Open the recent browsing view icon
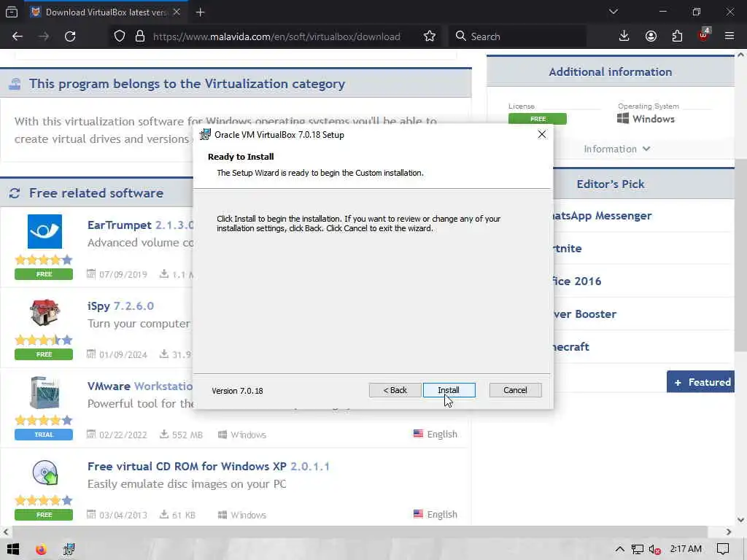This screenshot has height=560, width=747. tap(12, 12)
